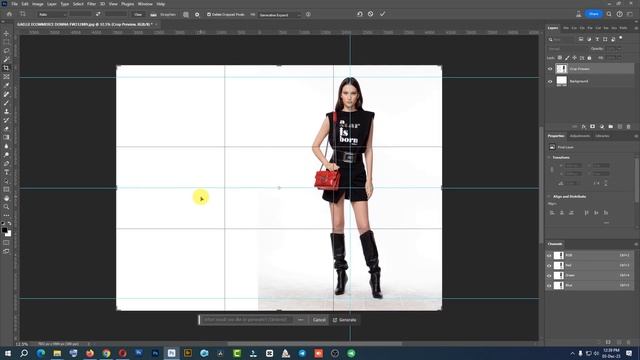Collapse the Transform section

549,158
